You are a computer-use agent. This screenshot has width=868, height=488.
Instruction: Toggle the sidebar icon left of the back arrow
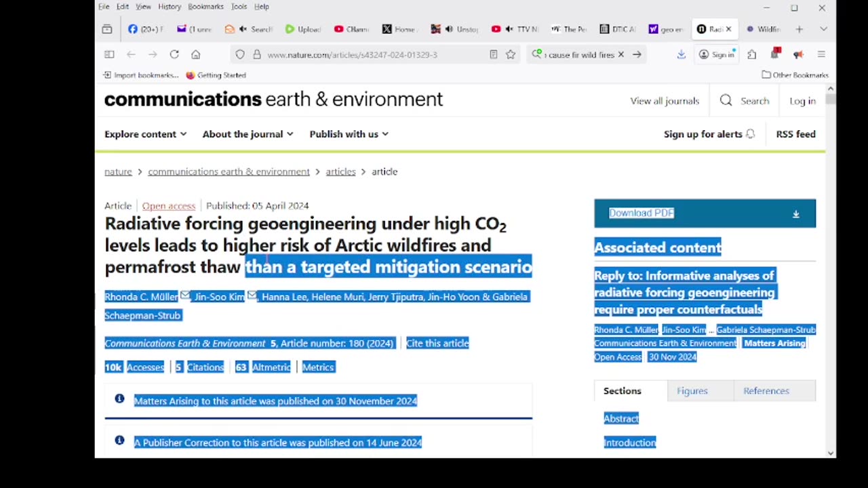pos(109,54)
